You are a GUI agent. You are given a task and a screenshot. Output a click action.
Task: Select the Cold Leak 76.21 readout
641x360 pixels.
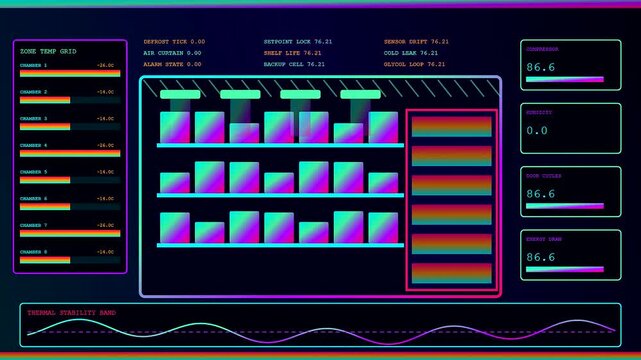(411, 53)
